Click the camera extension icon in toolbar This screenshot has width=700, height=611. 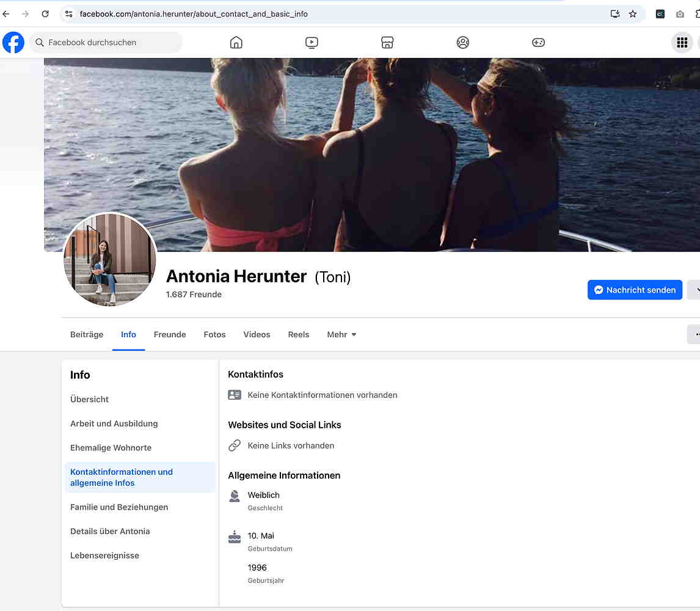point(680,14)
